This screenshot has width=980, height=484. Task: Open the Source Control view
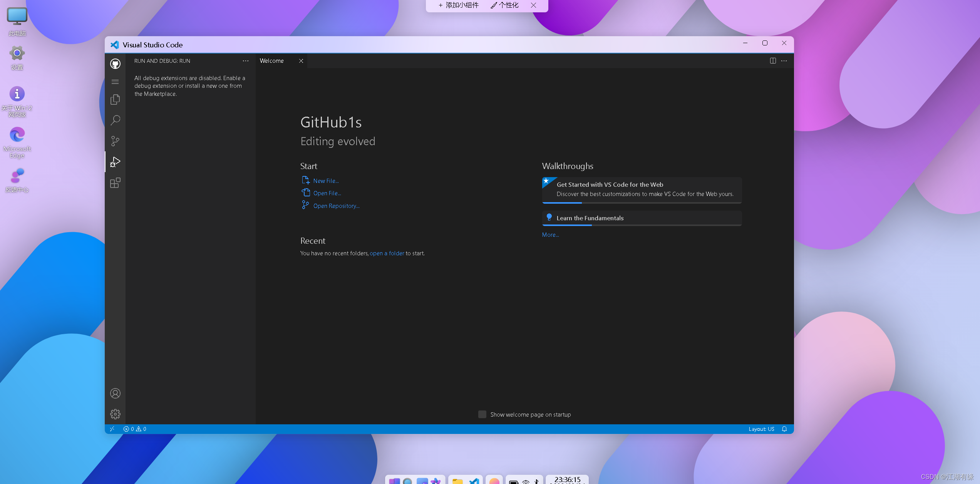click(115, 141)
